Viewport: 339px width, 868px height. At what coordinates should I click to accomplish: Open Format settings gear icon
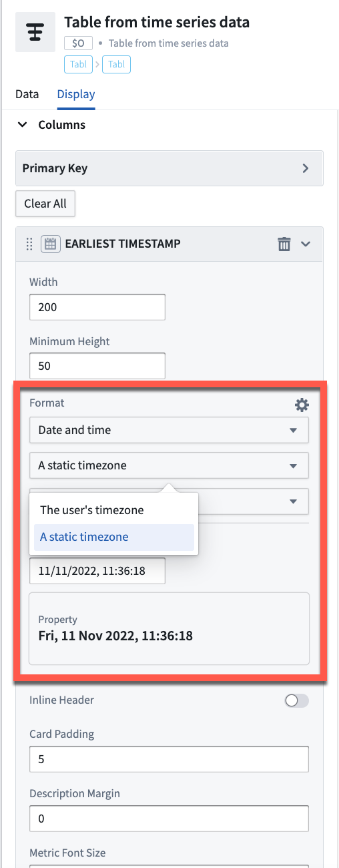click(x=302, y=405)
